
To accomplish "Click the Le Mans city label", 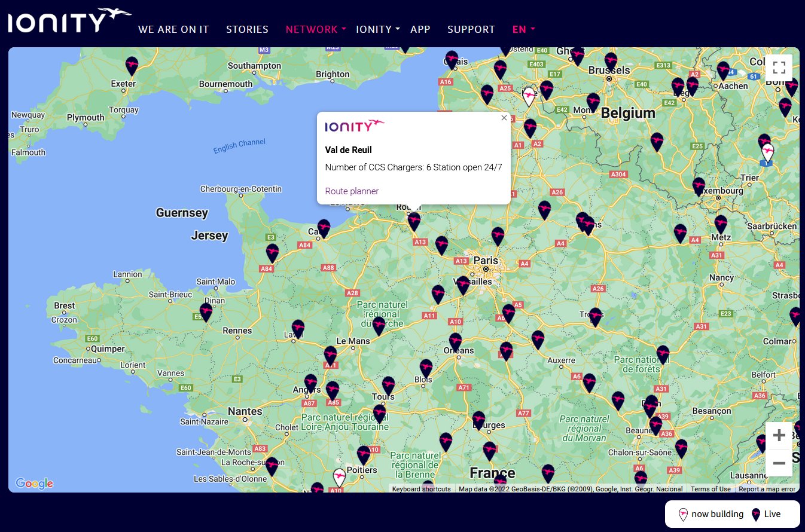I will pos(353,341).
